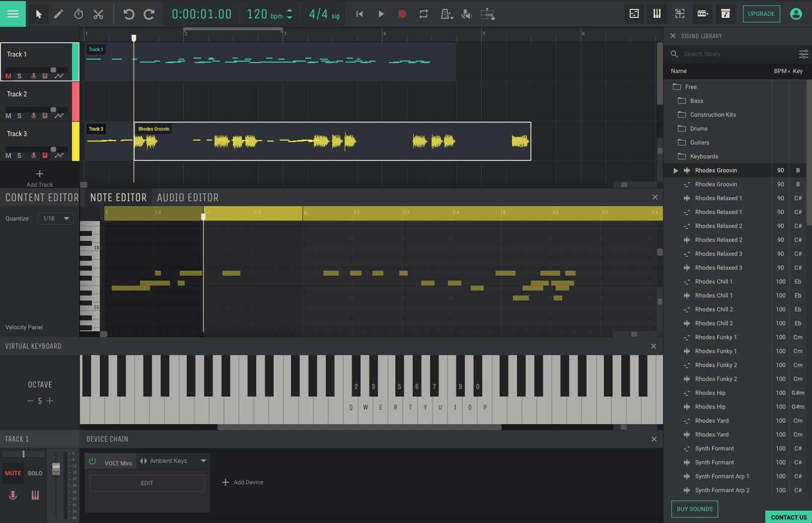Select the Scissors cut tool

(x=98, y=14)
